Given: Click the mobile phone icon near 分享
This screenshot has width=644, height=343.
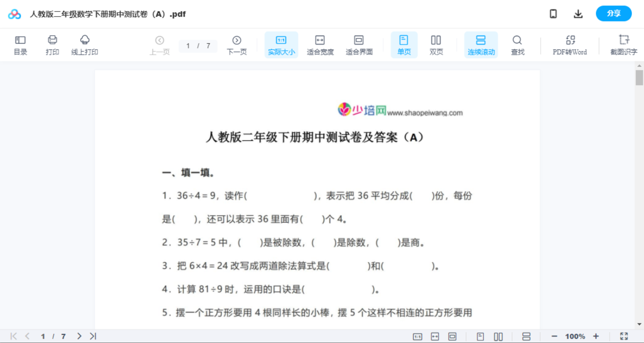Looking at the screenshot, I should (x=553, y=13).
